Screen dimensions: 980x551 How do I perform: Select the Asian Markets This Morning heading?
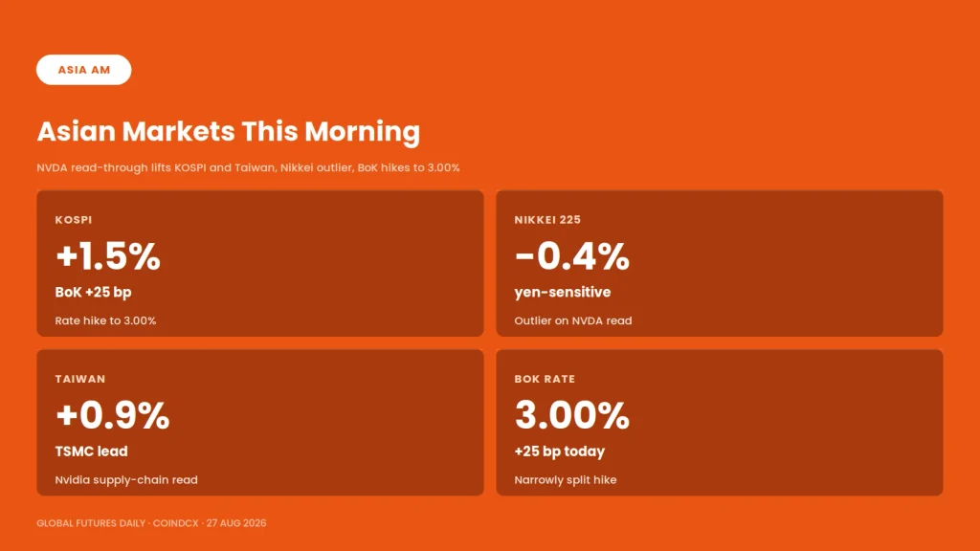pyautogui.click(x=228, y=132)
